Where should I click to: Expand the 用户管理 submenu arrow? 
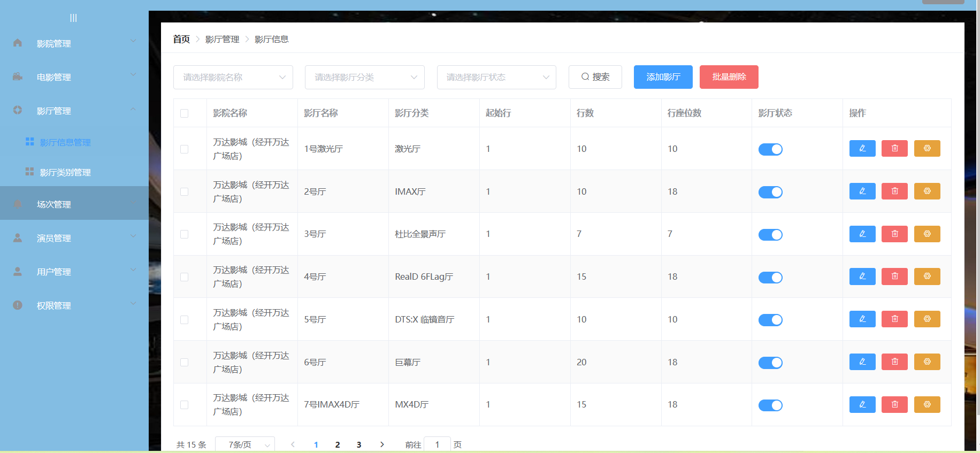(x=133, y=270)
